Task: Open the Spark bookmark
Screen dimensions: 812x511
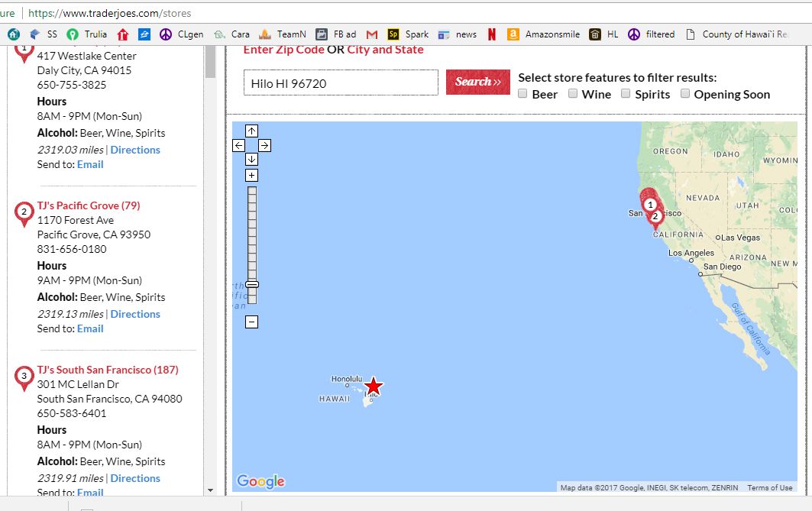Action: [x=408, y=34]
